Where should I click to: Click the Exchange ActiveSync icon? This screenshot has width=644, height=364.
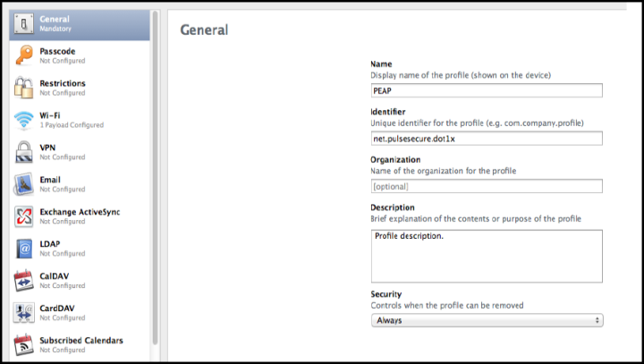(x=24, y=216)
